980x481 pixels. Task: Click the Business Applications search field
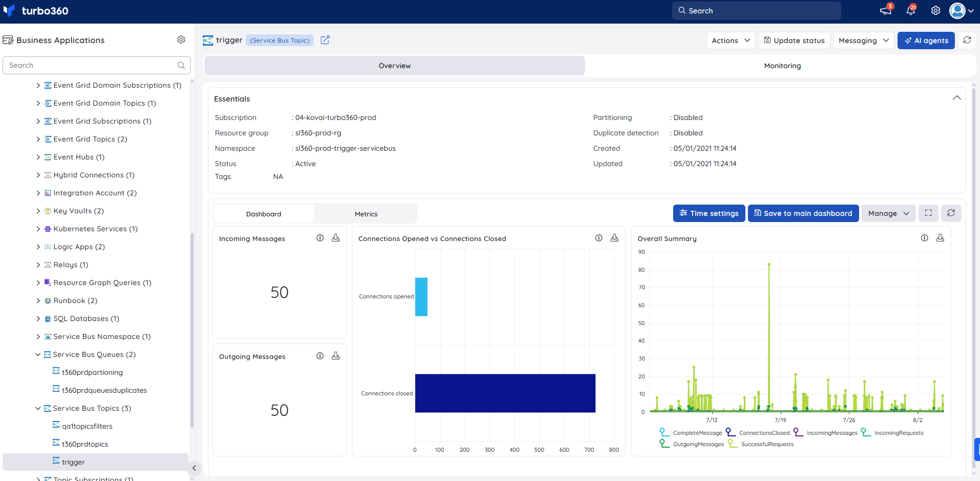[x=96, y=65]
